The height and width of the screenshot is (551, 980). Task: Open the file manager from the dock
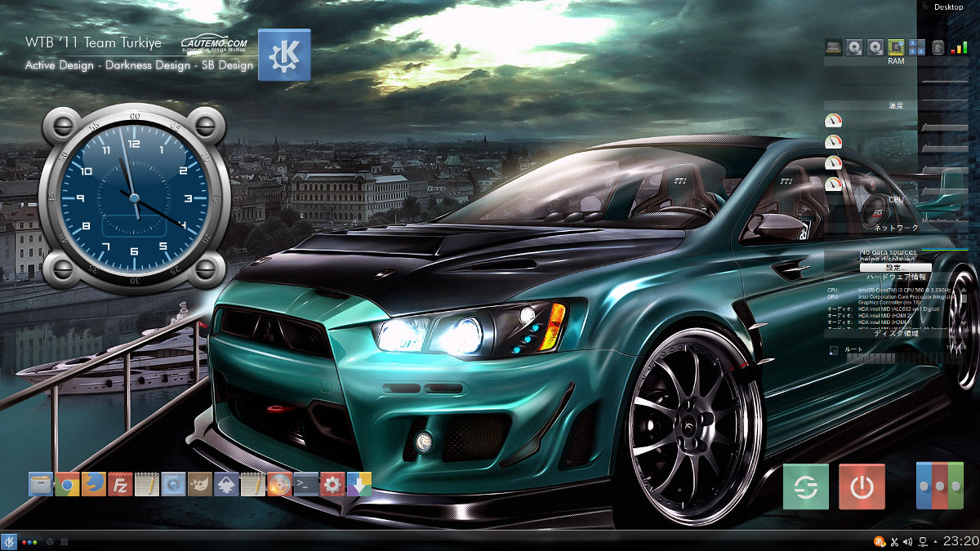41,484
